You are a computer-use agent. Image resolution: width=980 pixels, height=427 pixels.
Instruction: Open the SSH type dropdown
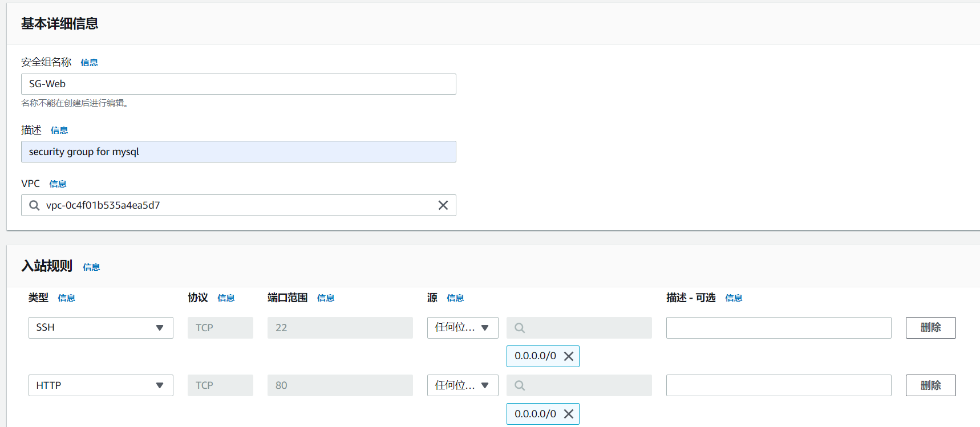coord(101,328)
